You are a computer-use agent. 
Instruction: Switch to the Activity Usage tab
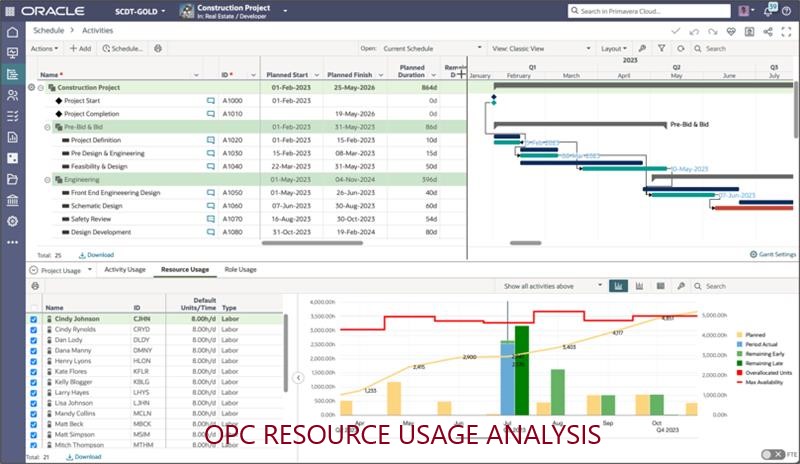click(x=125, y=269)
